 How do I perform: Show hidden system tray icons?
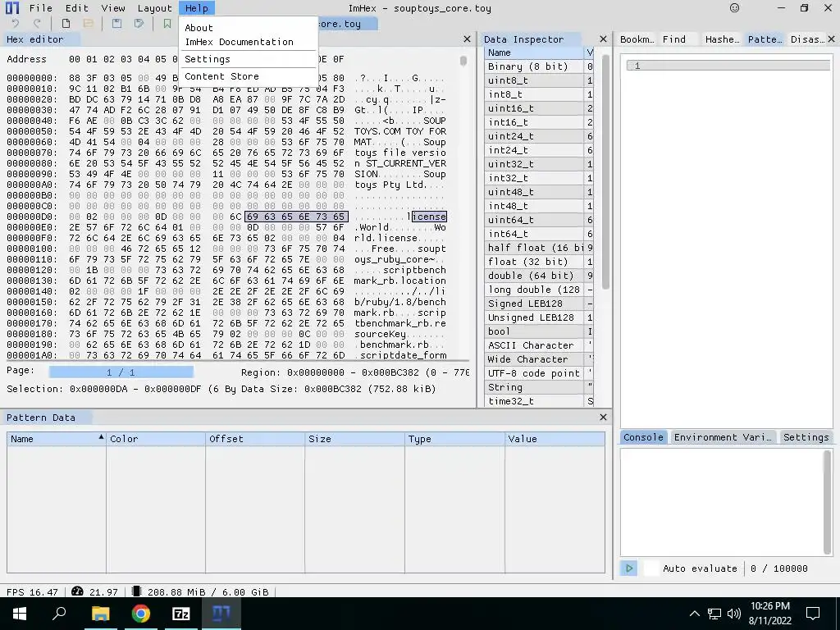point(694,614)
